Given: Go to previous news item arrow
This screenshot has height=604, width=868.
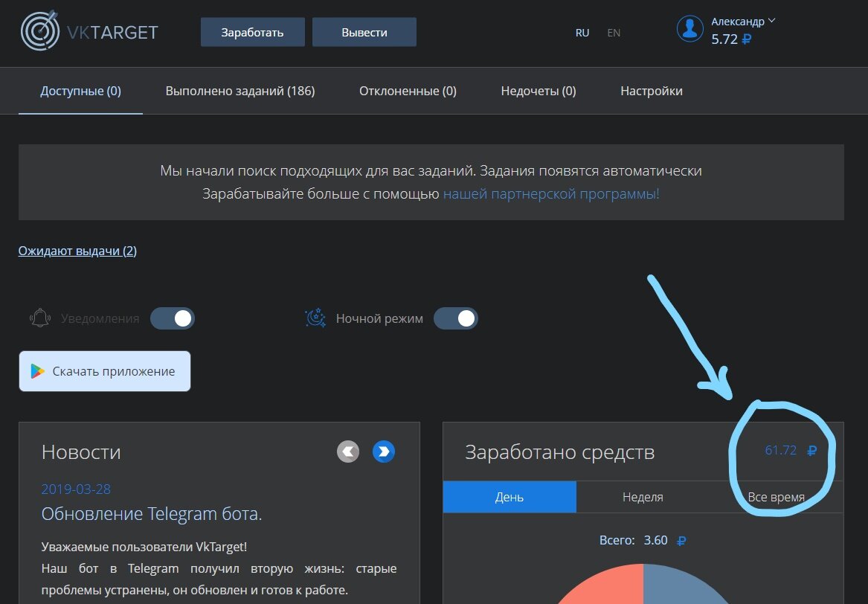Looking at the screenshot, I should (347, 452).
